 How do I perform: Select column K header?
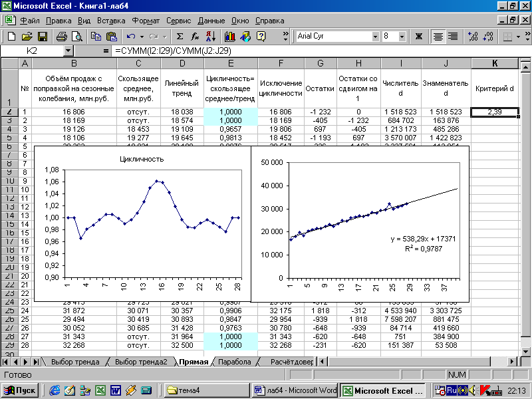click(x=495, y=63)
